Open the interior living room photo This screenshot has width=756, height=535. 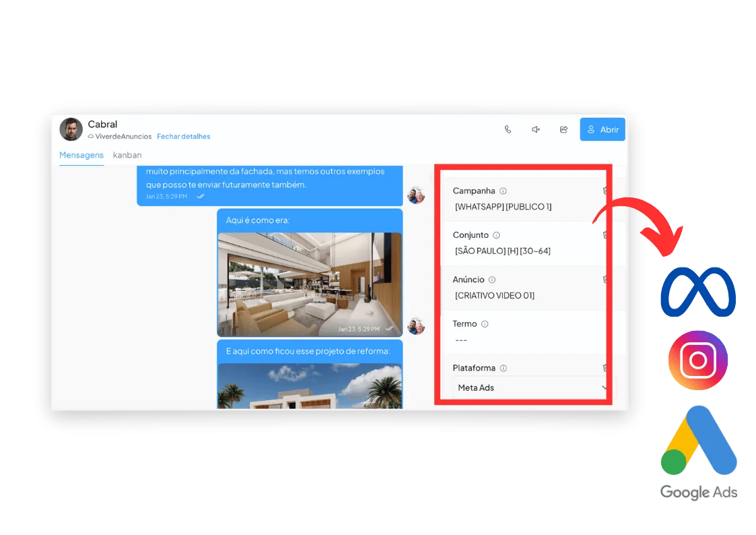coord(310,284)
